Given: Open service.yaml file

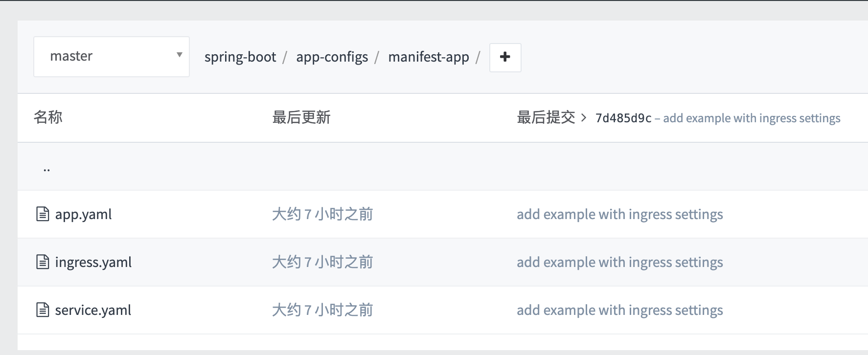Looking at the screenshot, I should [x=93, y=310].
